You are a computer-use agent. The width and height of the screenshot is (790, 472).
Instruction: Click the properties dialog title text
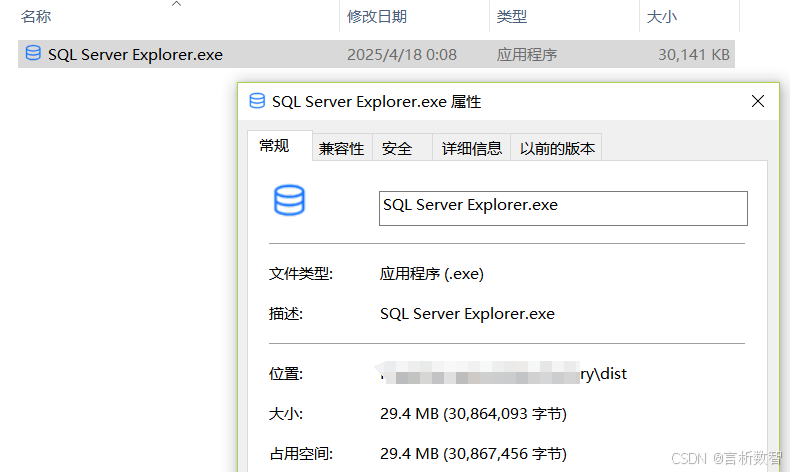376,102
